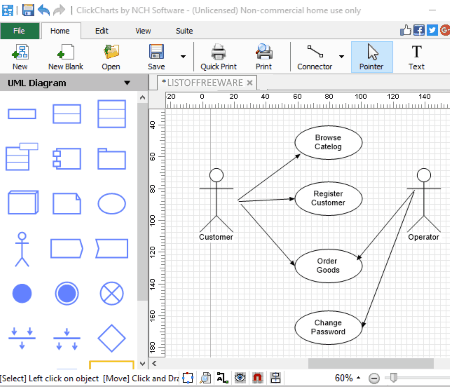Select the Text tool

click(417, 57)
